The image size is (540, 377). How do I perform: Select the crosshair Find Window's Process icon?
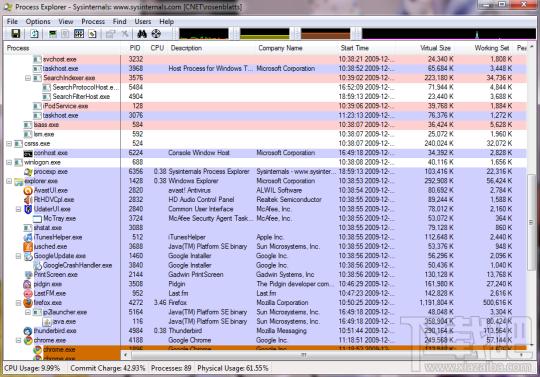tap(156, 34)
